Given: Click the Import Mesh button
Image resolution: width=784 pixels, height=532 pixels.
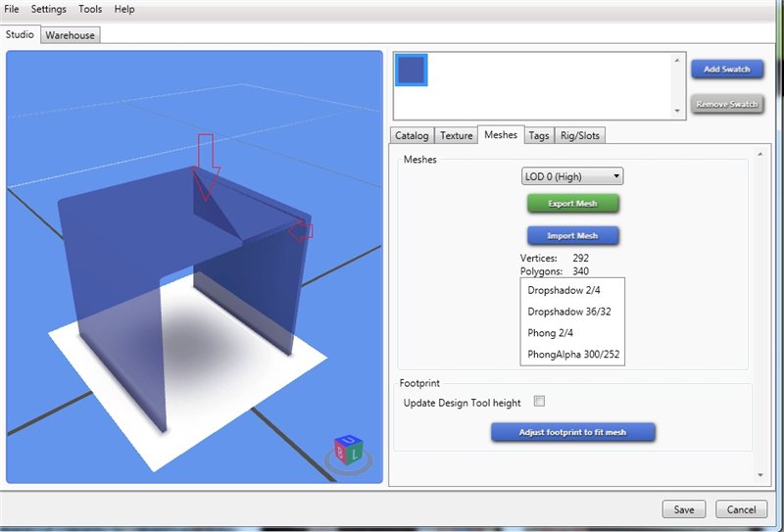Looking at the screenshot, I should [x=573, y=235].
